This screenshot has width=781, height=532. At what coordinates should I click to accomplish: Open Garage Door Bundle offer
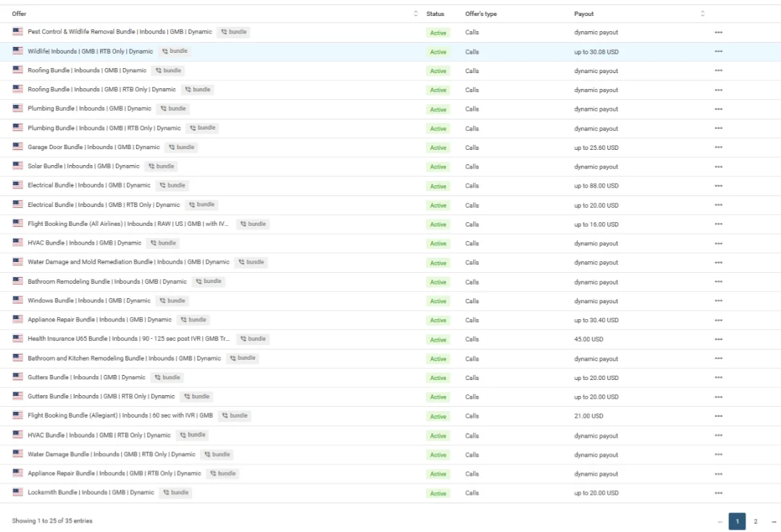(x=93, y=148)
